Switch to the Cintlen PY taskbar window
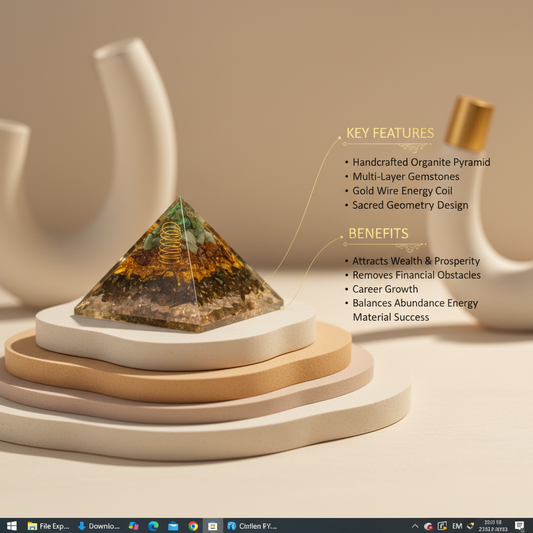This screenshot has width=533, height=533. [x=252, y=526]
